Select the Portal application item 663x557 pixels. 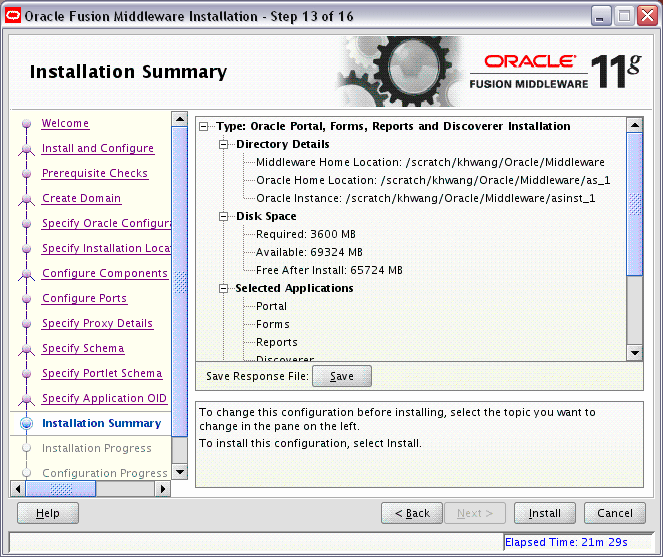[271, 306]
